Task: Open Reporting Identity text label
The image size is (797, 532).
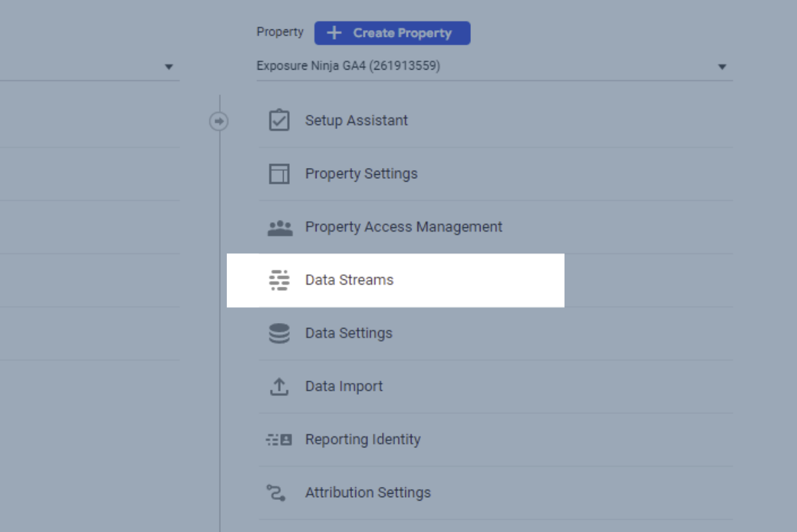Action: tap(362, 440)
